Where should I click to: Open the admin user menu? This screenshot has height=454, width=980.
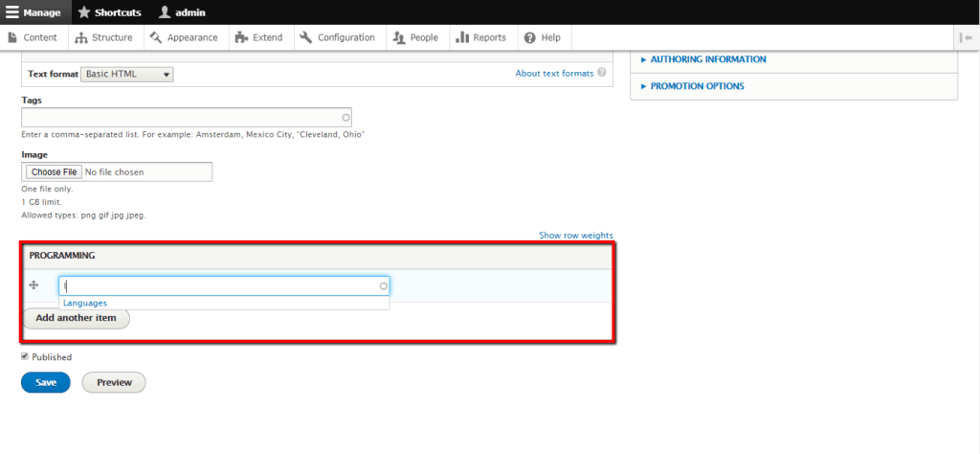pos(182,12)
